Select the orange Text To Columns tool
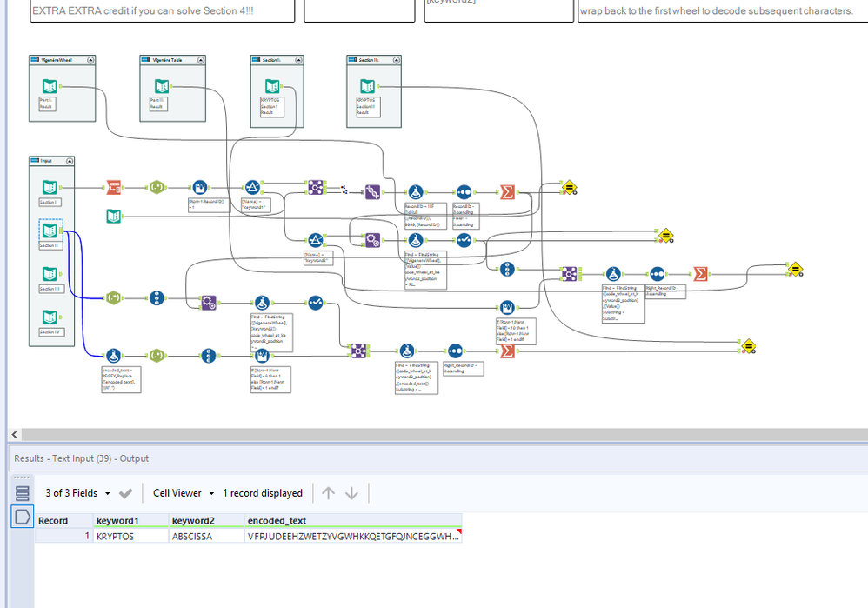The image size is (868, 608). pos(113,188)
